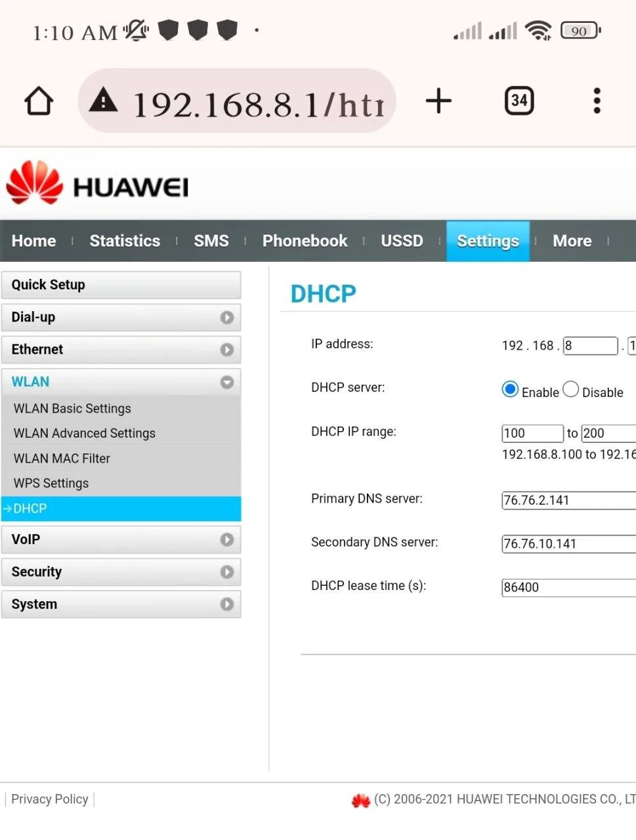Open WLAN Basic Settings
Image resolution: width=636 pixels, height=840 pixels.
point(72,408)
